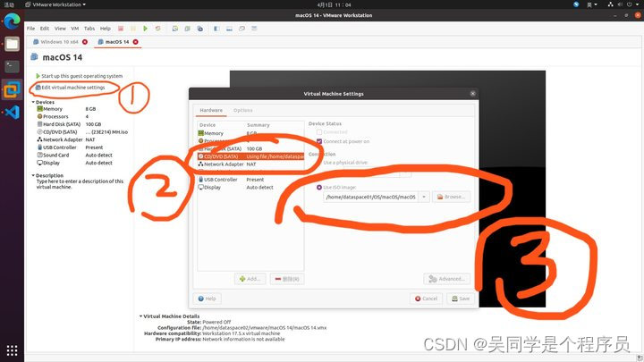Select Network Adapter in dialog device list
This screenshot has width=644, height=362.
[x=250, y=164]
